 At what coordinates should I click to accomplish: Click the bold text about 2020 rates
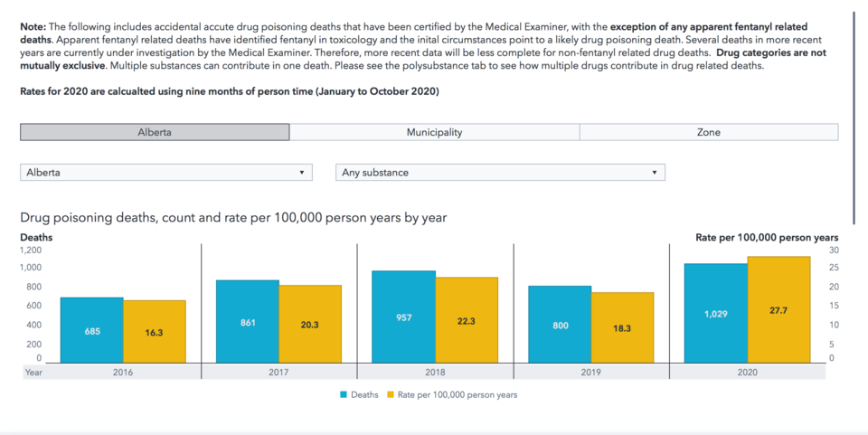click(x=230, y=91)
